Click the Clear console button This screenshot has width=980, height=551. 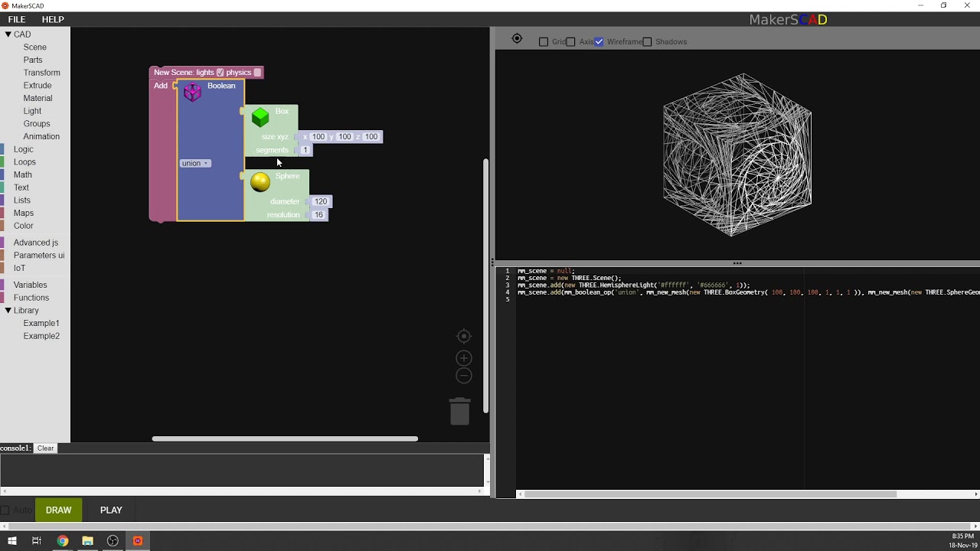point(45,448)
